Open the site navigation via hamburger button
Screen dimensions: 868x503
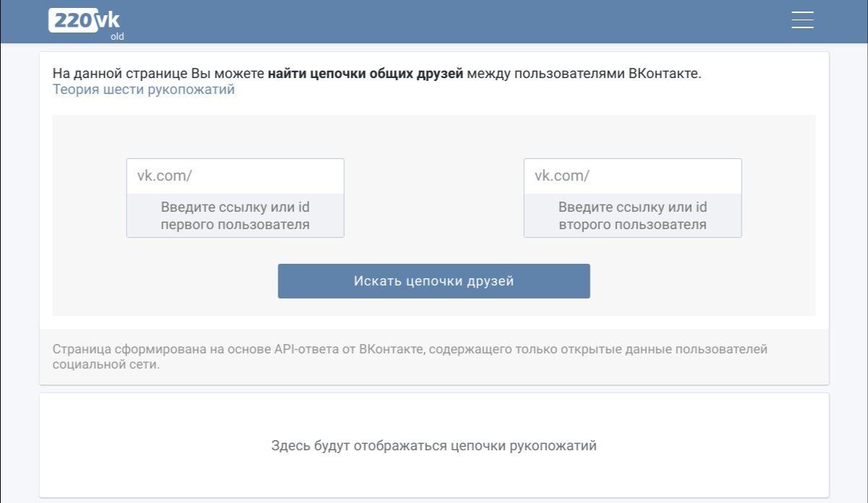click(x=801, y=20)
